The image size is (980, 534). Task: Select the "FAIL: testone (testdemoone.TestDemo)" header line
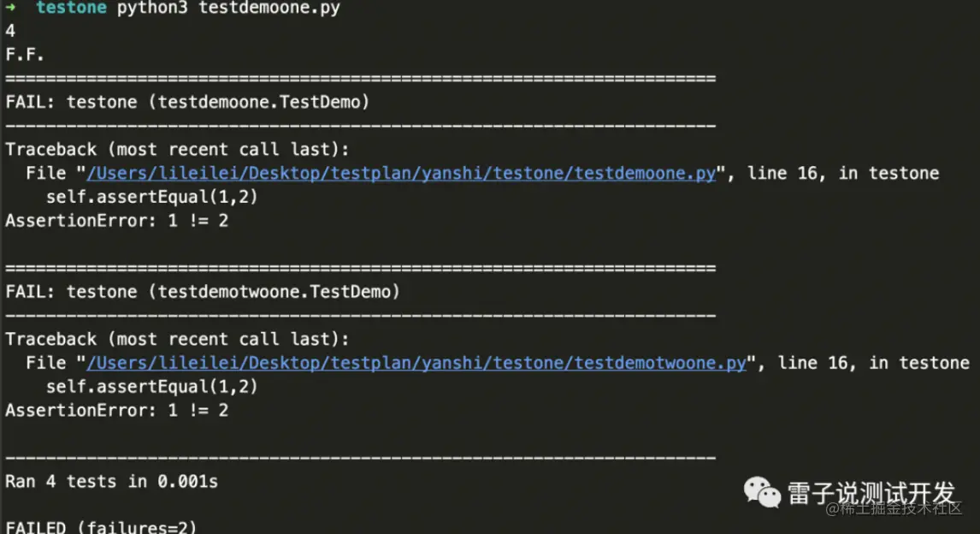(187, 103)
